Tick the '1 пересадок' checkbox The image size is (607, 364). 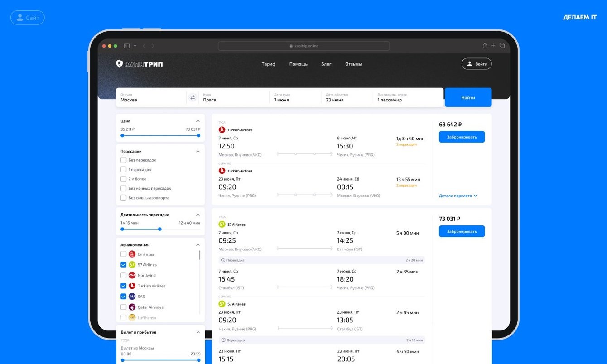click(x=123, y=169)
